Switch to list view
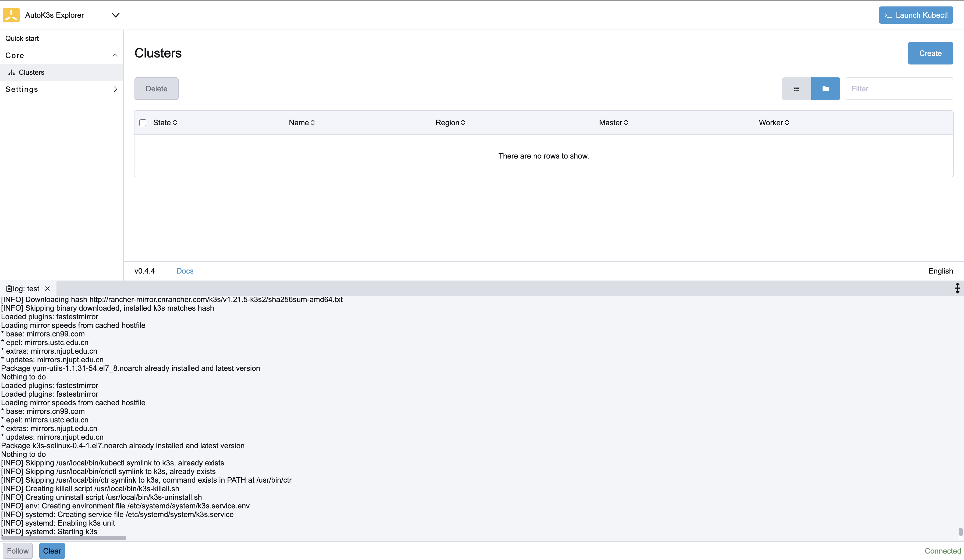 tap(797, 88)
